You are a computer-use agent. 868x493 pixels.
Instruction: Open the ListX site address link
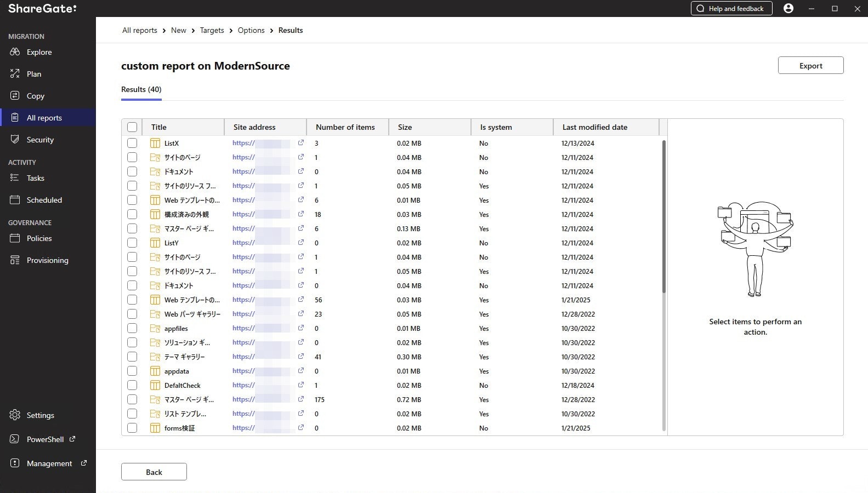tap(243, 143)
